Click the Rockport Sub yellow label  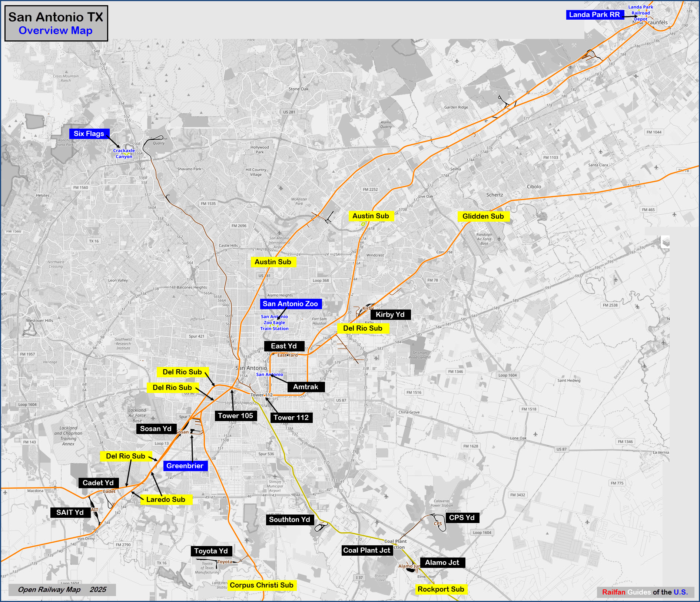[x=441, y=589]
